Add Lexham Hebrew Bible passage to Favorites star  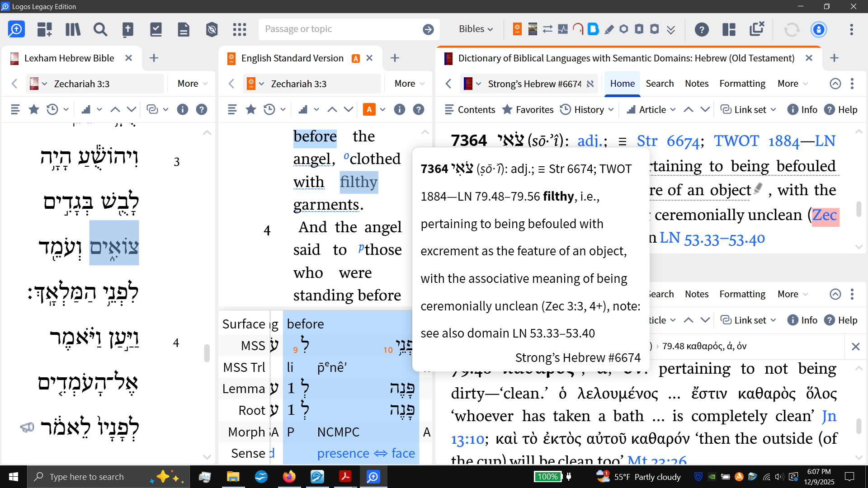click(x=33, y=109)
